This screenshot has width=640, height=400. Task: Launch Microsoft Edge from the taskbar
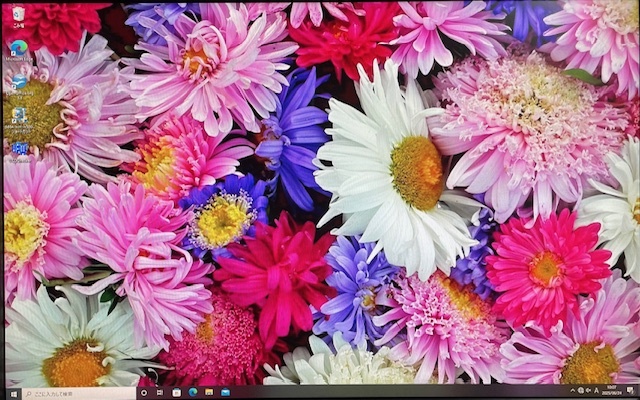tap(193, 393)
